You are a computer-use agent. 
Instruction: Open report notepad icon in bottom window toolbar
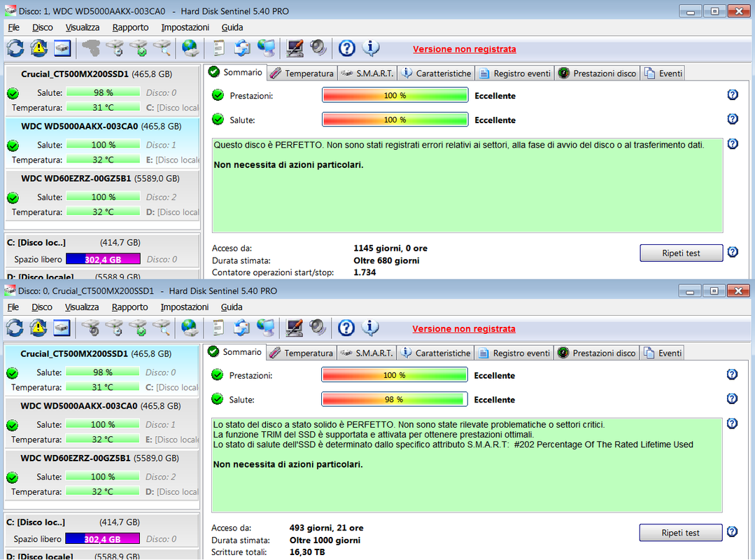click(x=218, y=328)
